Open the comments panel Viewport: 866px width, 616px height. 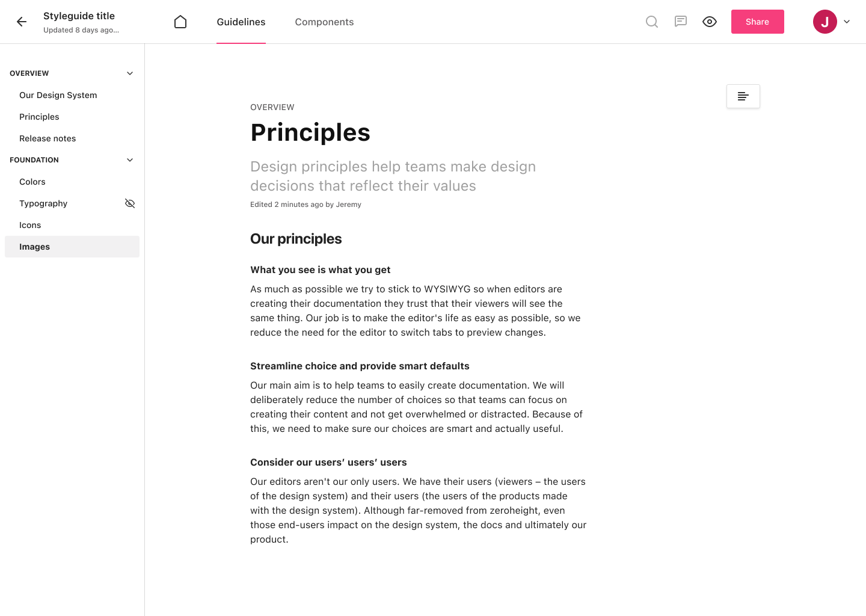680,22
